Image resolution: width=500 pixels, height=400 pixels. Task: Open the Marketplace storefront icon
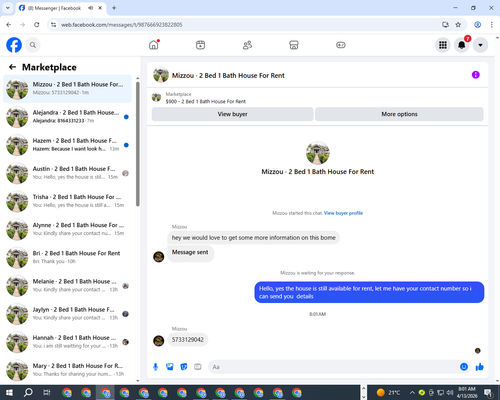pos(294,45)
